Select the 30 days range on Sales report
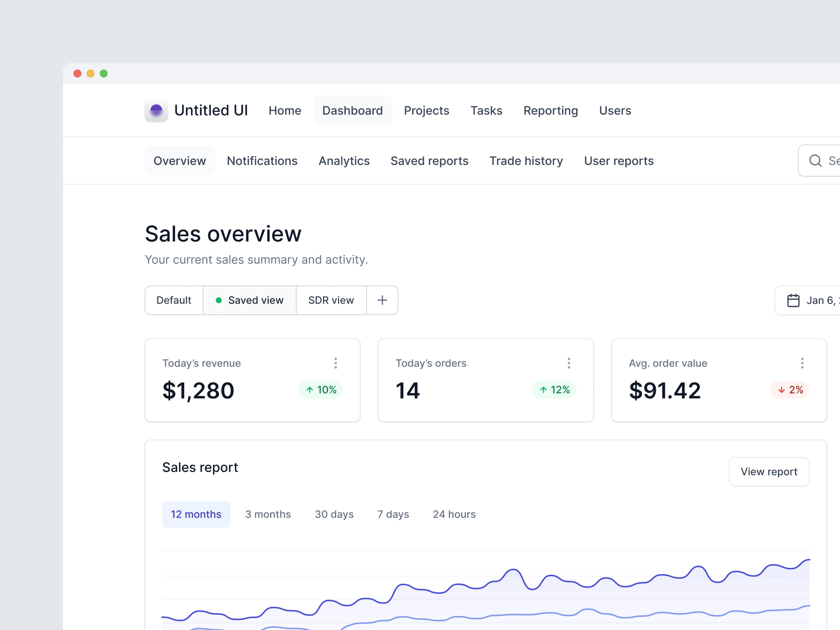This screenshot has width=840, height=630. pyautogui.click(x=334, y=514)
